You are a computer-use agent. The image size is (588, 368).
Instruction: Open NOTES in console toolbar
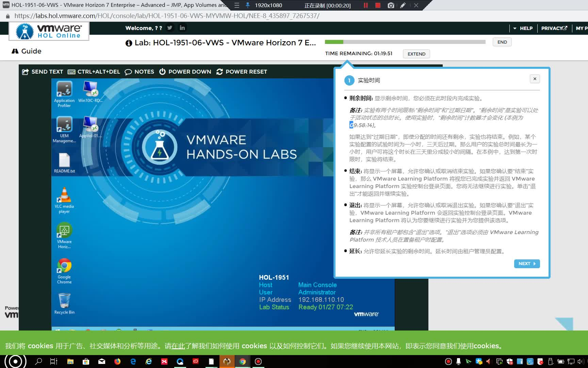click(x=140, y=72)
